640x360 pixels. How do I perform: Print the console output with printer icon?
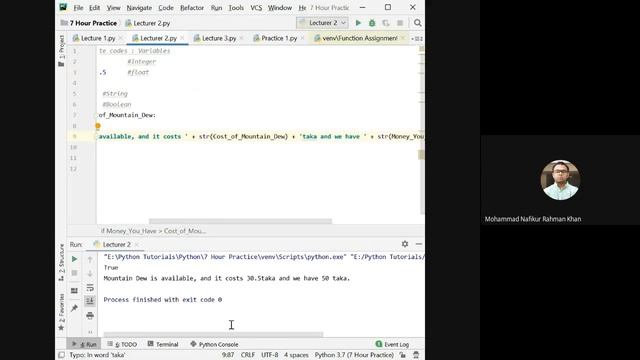point(90,316)
